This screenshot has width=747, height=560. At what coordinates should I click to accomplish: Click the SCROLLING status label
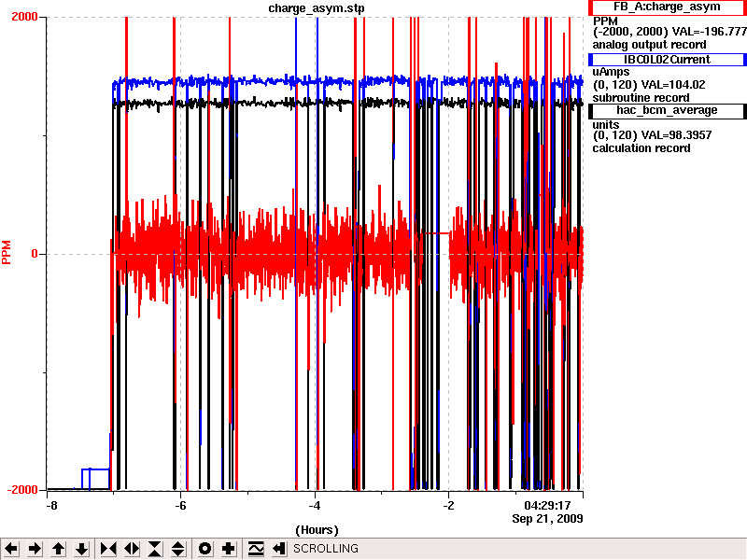(325, 549)
